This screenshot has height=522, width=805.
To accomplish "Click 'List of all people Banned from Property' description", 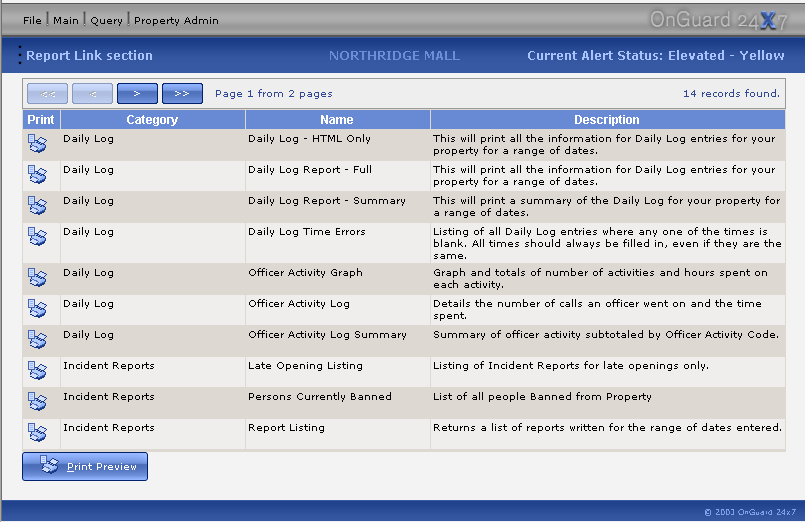I will (542, 397).
